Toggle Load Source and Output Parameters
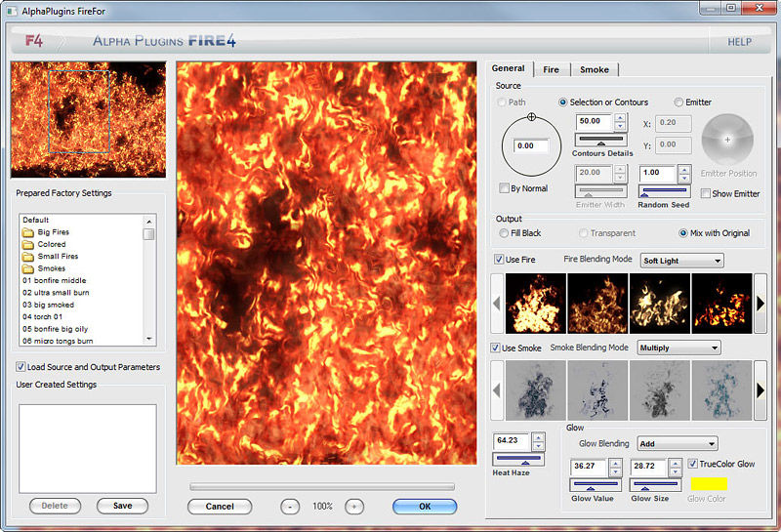 click(21, 367)
